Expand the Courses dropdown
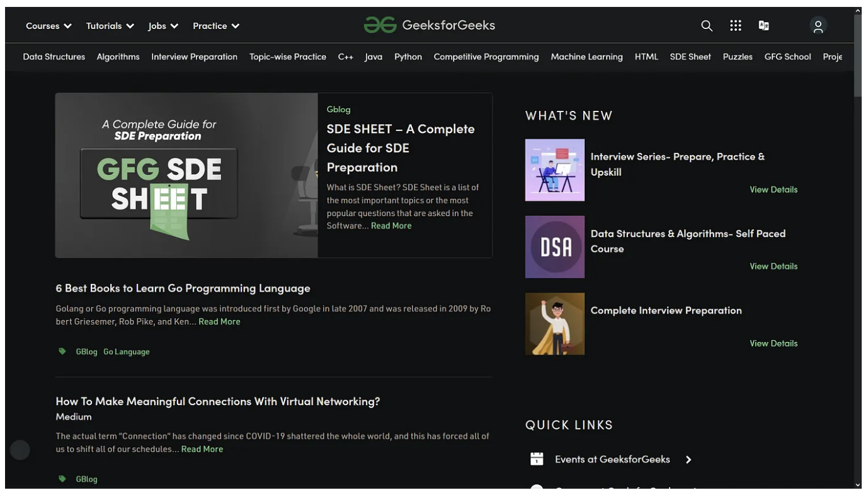The image size is (868, 495). 49,26
